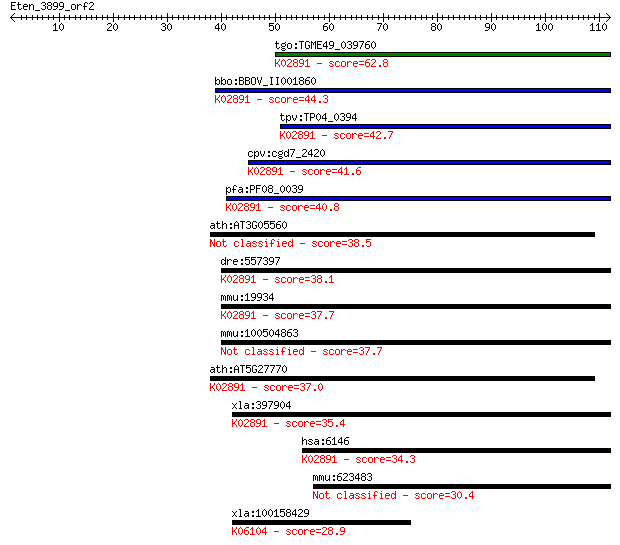Click the 110 label on the ruler
This screenshot has width=620, height=545.
point(598,27)
